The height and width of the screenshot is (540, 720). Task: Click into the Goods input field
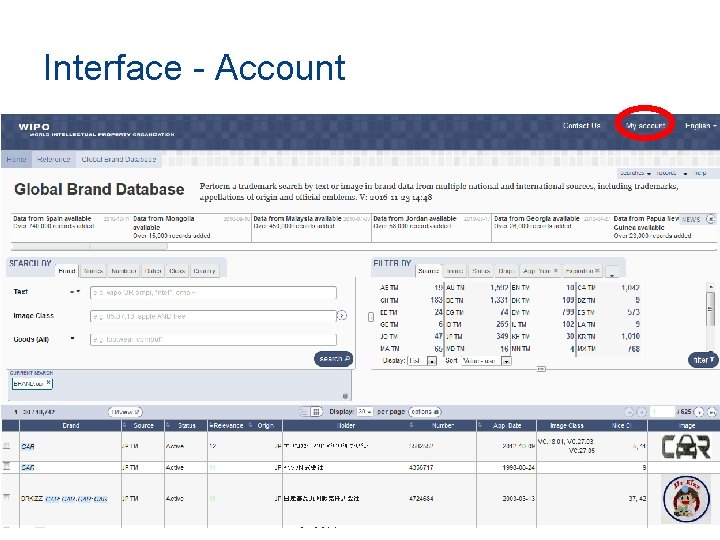coord(213,339)
